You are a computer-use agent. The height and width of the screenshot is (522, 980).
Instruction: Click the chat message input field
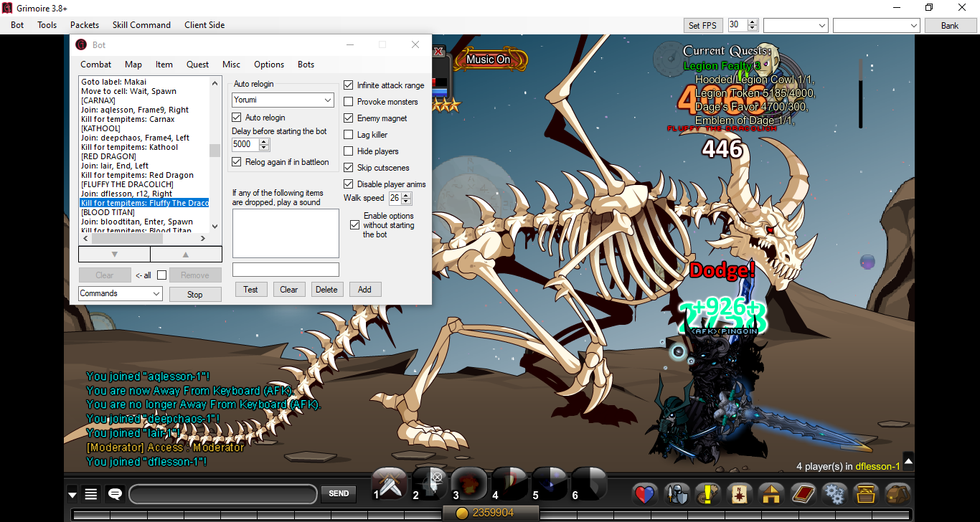tap(223, 494)
